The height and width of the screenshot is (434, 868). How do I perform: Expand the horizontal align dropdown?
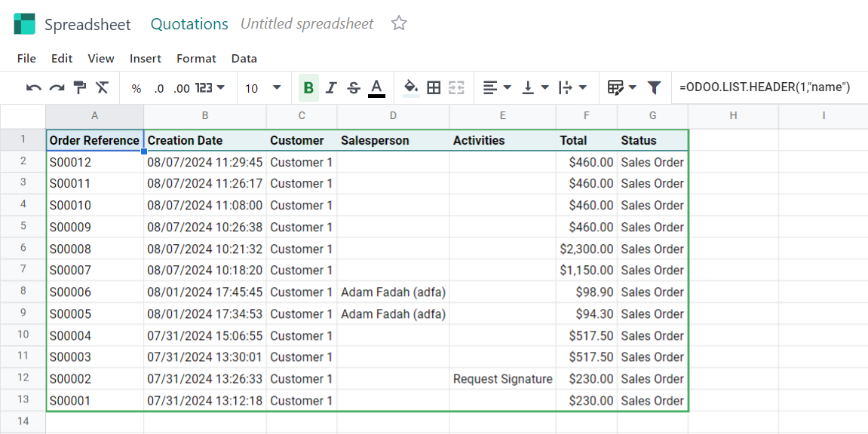point(496,88)
